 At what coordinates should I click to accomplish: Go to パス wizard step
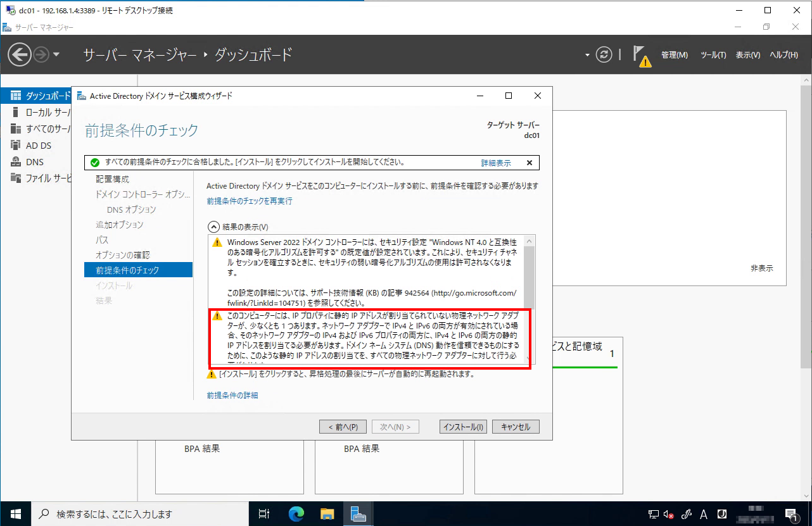click(102, 240)
